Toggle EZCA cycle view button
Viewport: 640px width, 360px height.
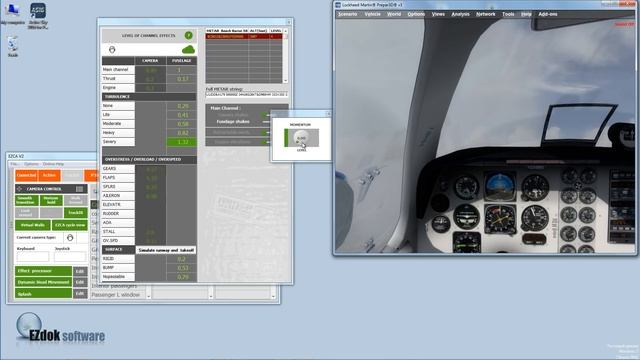70,225
